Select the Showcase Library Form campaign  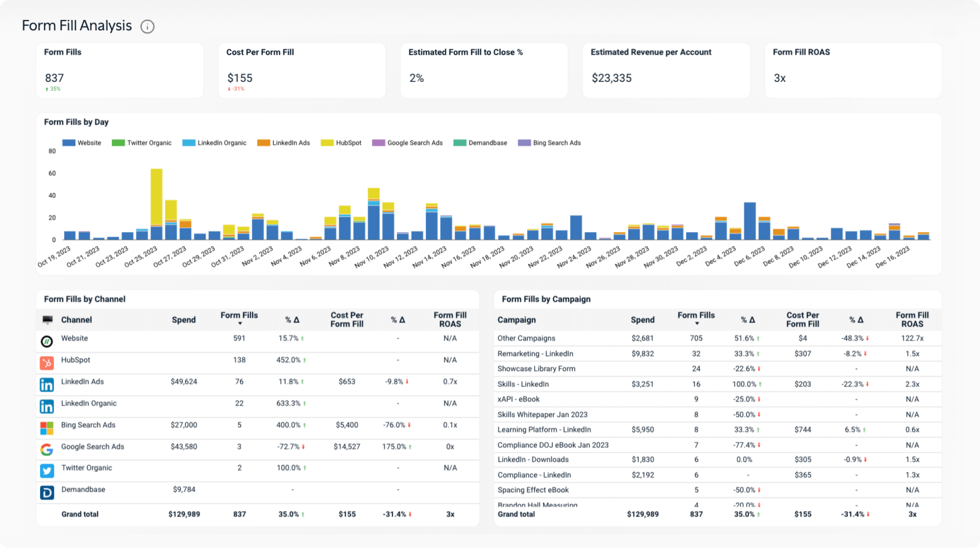[x=536, y=369]
